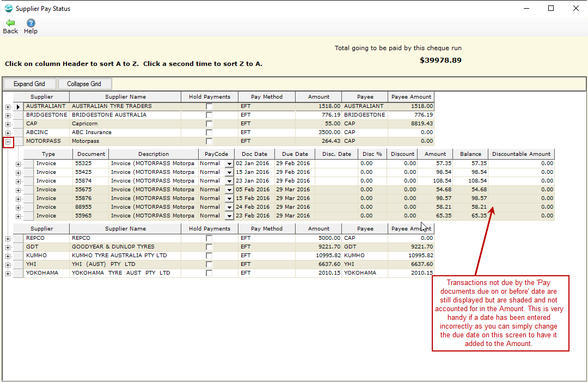Image resolution: width=588 pixels, height=382 pixels.
Task: Click the Collapse Grid button
Action: click(84, 84)
